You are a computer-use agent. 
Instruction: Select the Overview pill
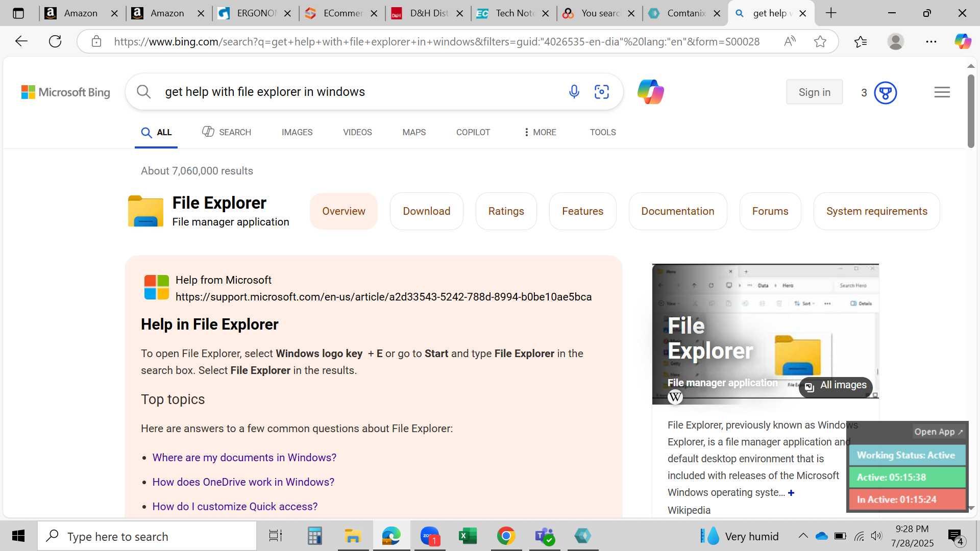344,211
